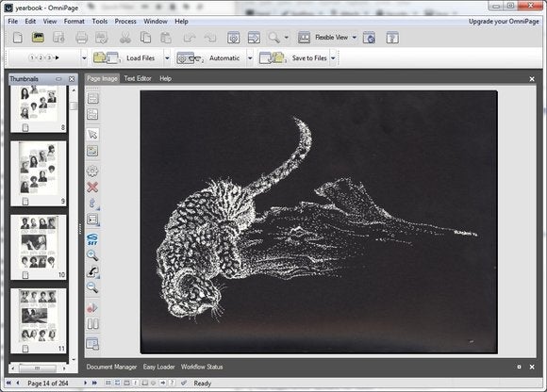Toggle the Thumbnails panel pin button
This screenshot has width=547, height=392.
click(x=58, y=79)
